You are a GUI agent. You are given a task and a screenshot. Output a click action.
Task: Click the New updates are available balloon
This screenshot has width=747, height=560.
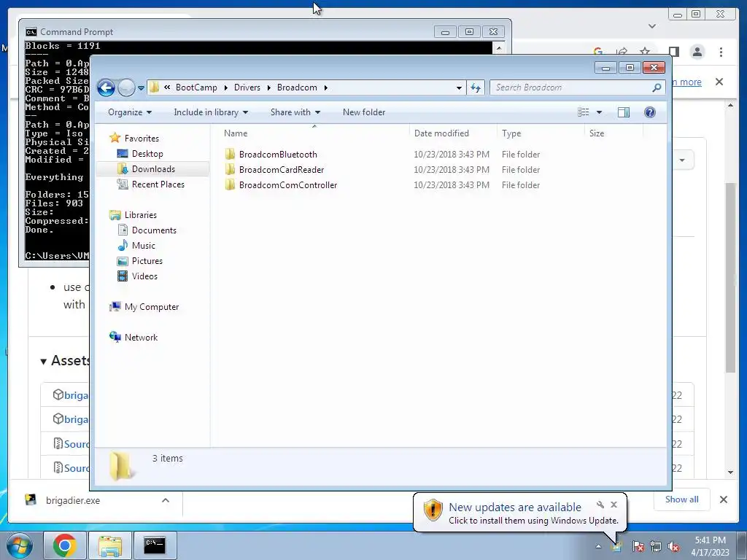tap(519, 513)
